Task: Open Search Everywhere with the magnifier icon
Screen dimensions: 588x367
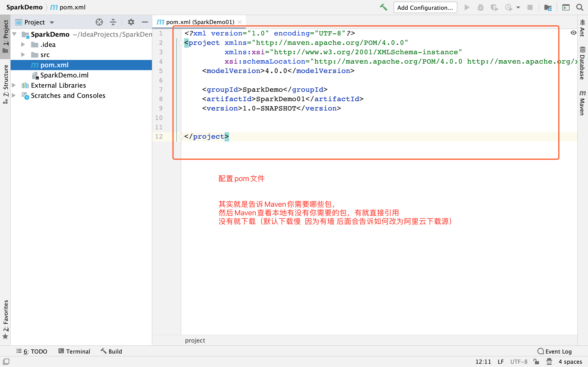Action: [580, 8]
